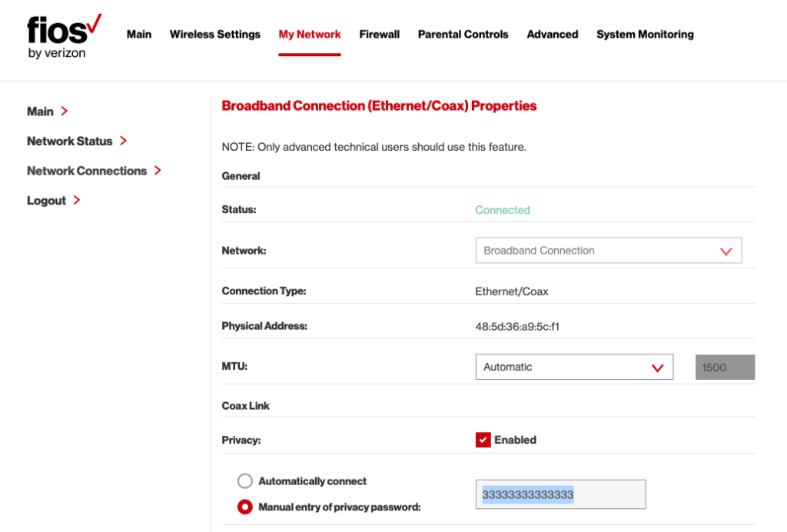The width and height of the screenshot is (787, 532).
Task: Expand Network Connections in the sidebar
Action: (87, 171)
